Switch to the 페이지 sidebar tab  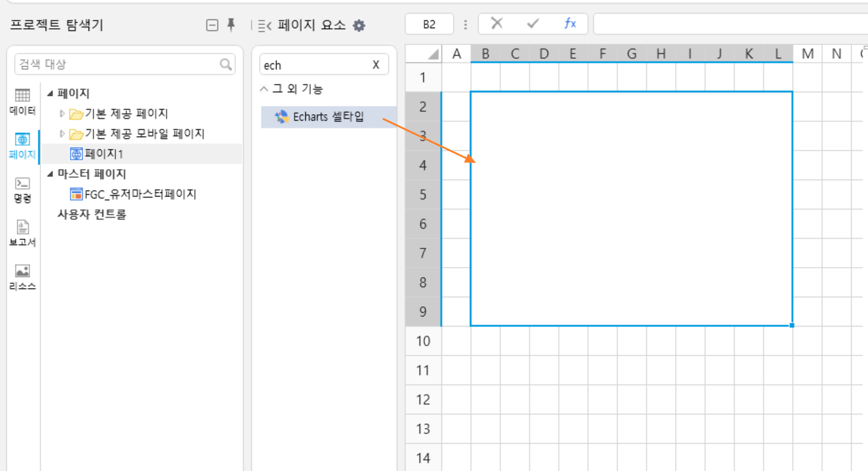click(23, 146)
